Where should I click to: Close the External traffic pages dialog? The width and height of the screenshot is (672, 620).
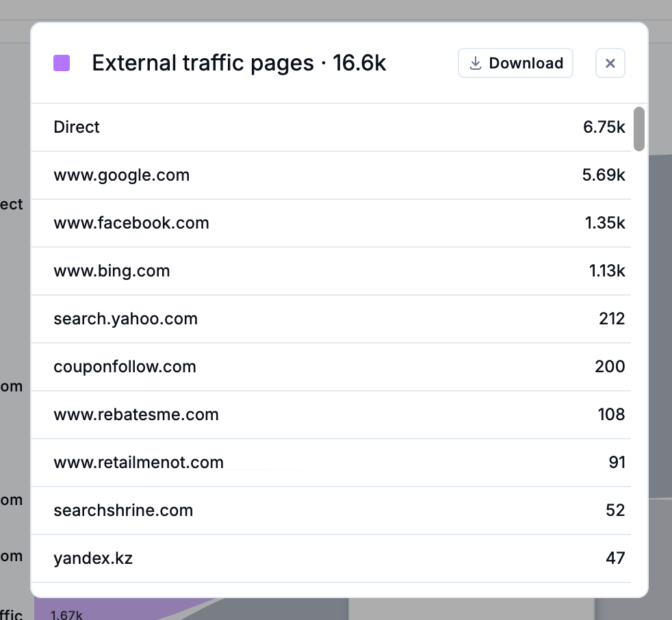point(610,64)
